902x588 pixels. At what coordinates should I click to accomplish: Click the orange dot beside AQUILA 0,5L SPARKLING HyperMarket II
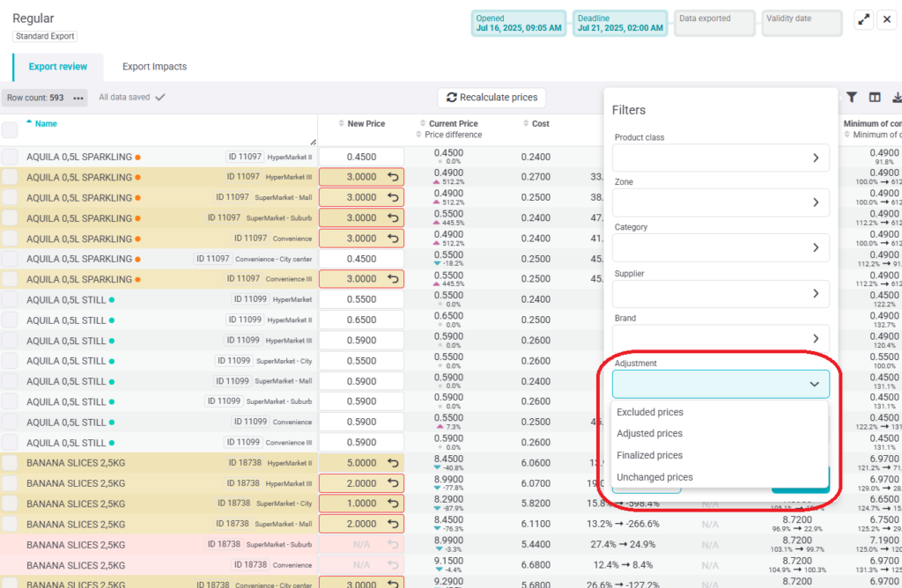point(138,157)
